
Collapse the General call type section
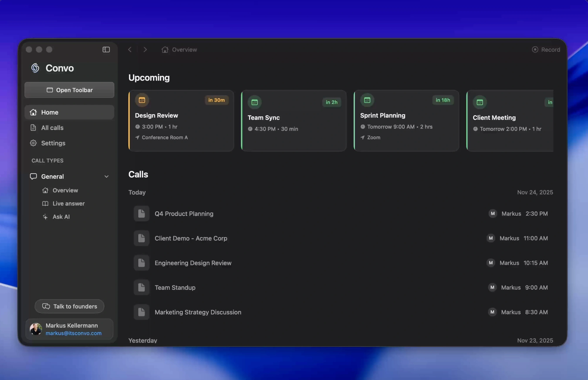click(x=107, y=176)
